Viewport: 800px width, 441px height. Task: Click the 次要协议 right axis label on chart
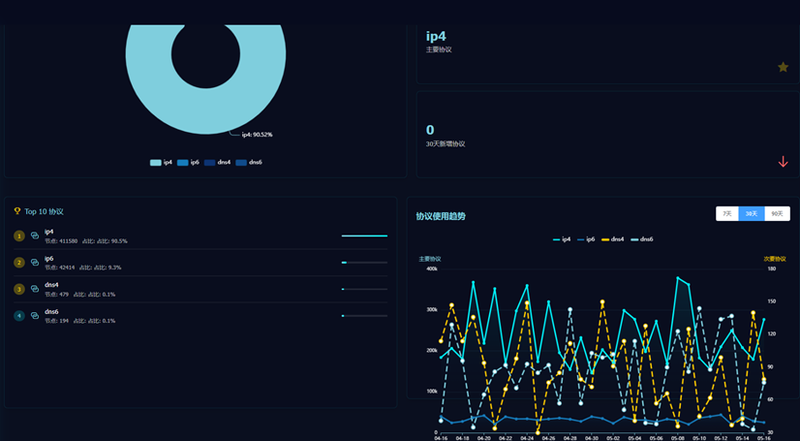pos(774,259)
